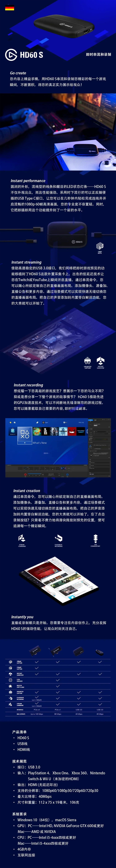The width and height of the screenshot is (116, 868).
Task: Click the checkmark in the H.264 Encoder row
Action: pos(58,680)
